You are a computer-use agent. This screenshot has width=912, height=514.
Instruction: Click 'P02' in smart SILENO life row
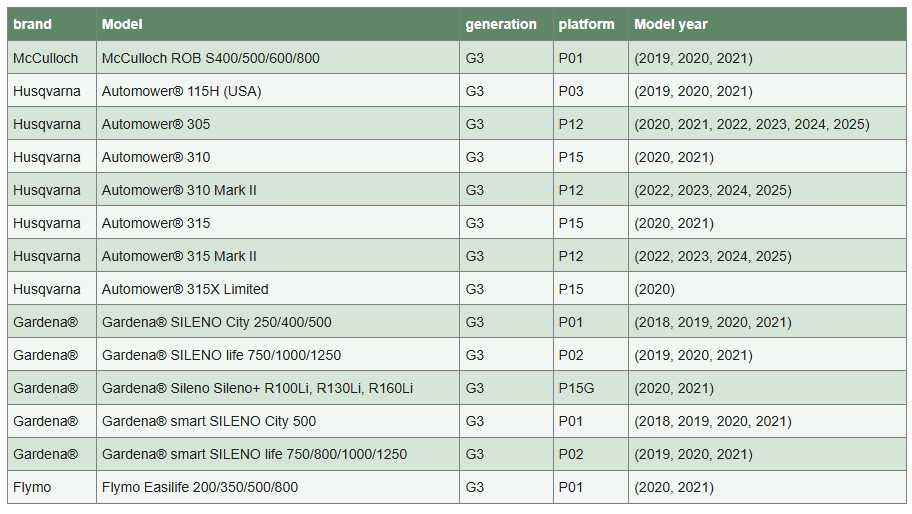[x=590, y=454]
